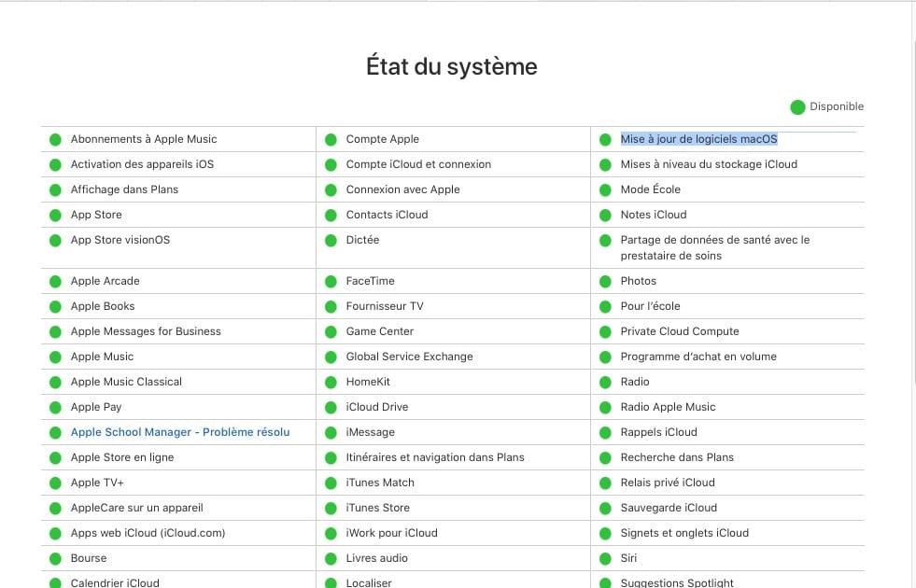Click green dot next to FaceTime
916x588 pixels.
331,282
